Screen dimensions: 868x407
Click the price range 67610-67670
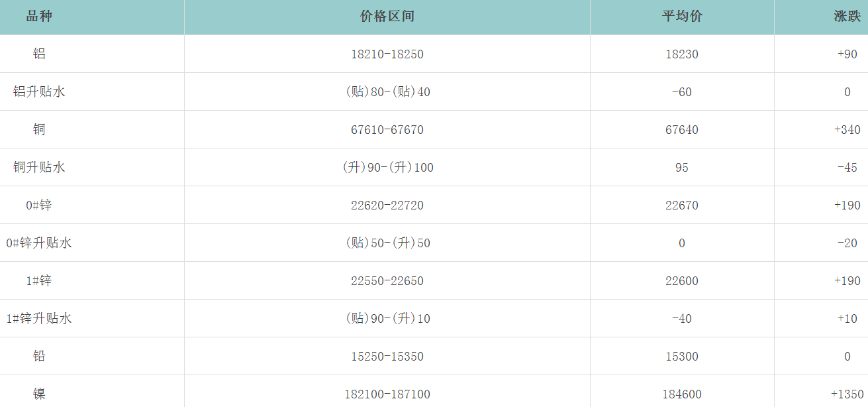[x=387, y=130]
